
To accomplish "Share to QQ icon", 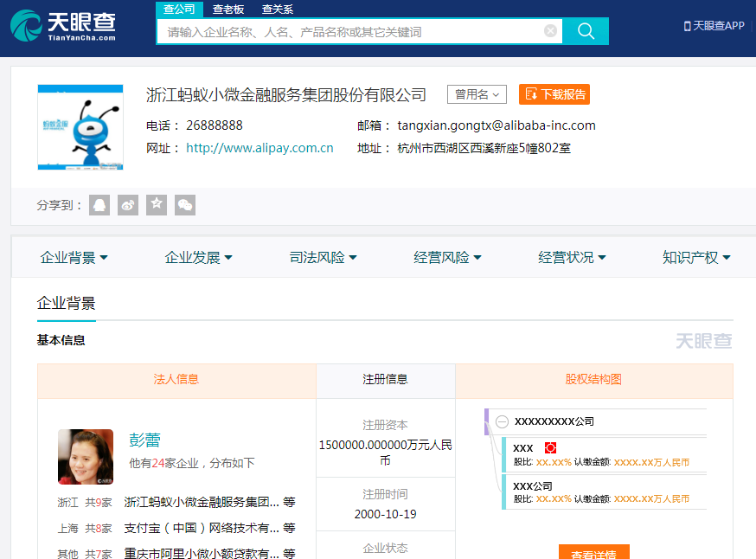I will coord(99,205).
